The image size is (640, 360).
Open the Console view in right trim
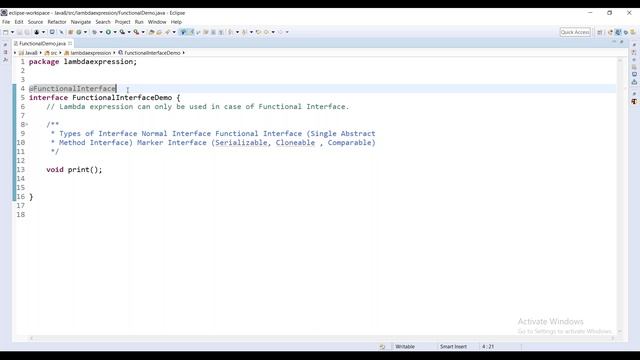point(634,74)
